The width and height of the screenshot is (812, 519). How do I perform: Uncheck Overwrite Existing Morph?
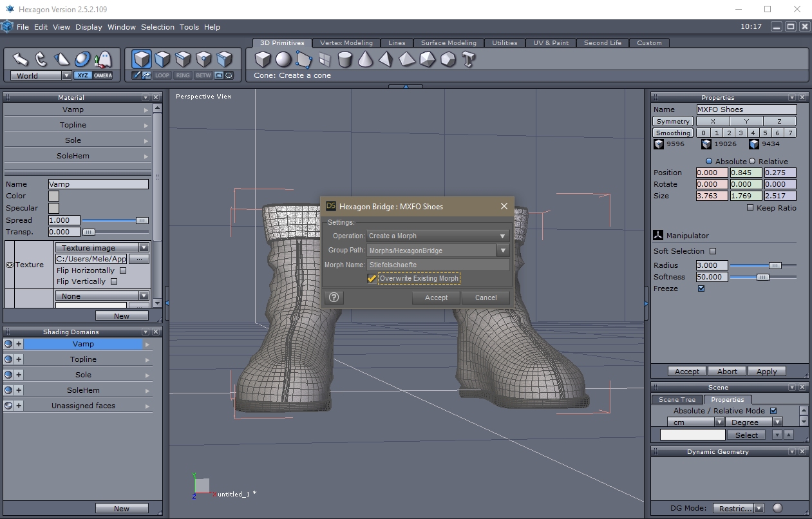372,278
